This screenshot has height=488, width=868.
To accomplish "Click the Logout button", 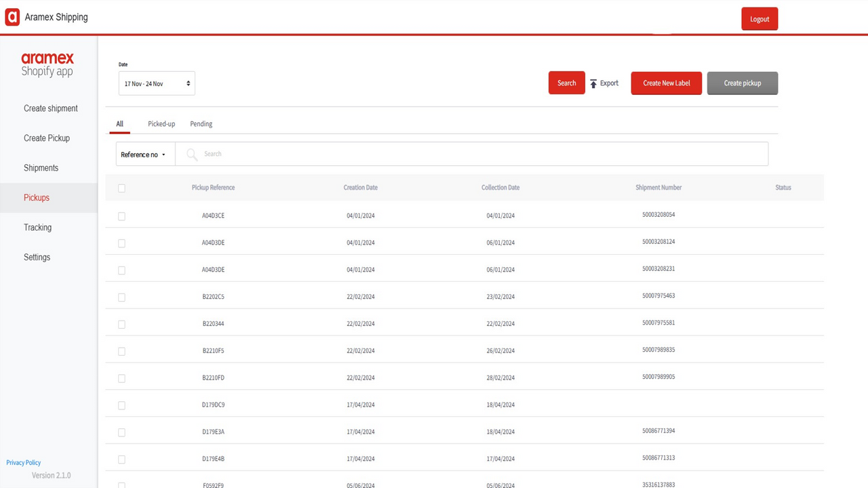I will [x=759, y=19].
